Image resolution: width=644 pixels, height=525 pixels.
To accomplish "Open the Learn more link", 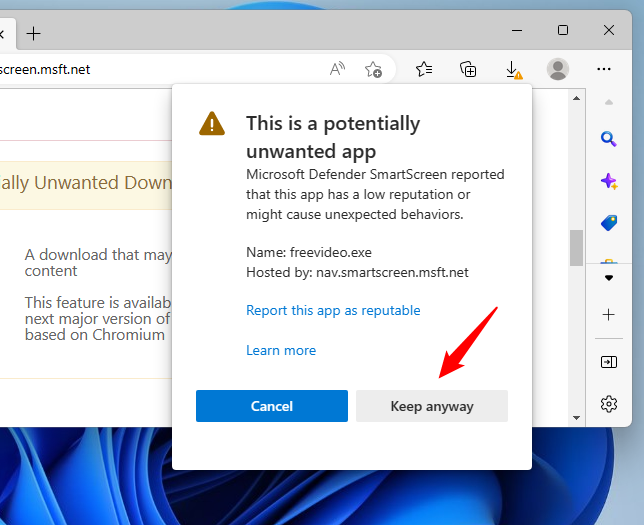I will (x=281, y=350).
